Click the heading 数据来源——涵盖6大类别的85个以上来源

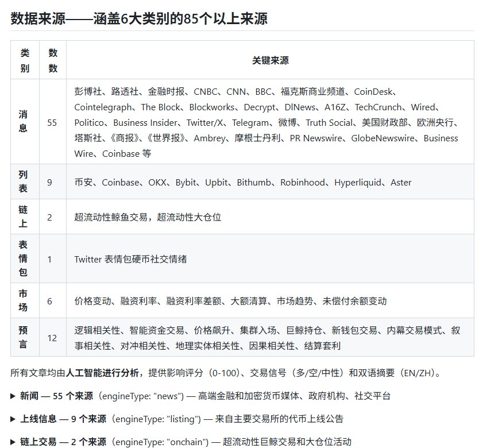pyautogui.click(x=139, y=18)
